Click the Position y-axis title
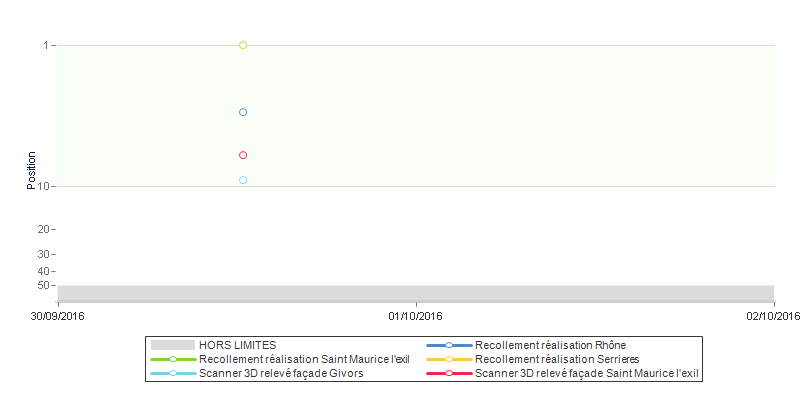Image resolution: width=800 pixels, height=400 pixels. point(32,170)
